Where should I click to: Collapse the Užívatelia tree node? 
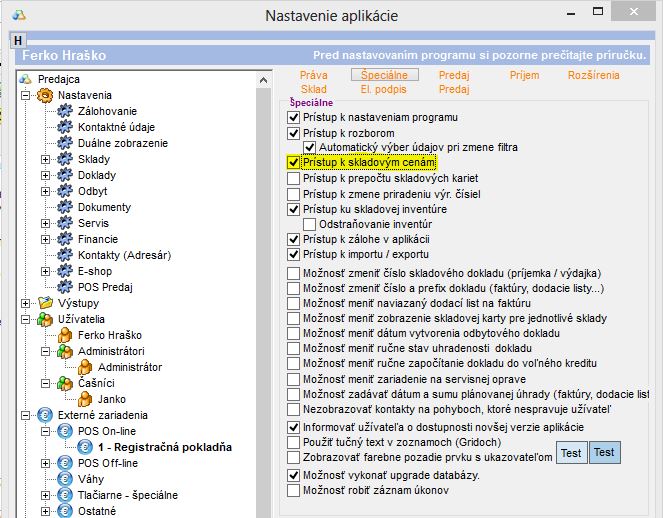click(x=25, y=319)
